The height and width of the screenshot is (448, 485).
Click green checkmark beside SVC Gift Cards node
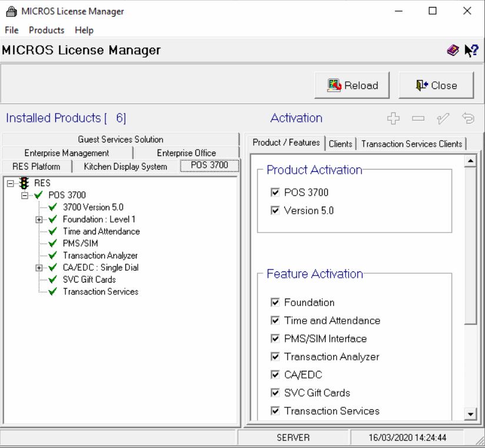53,280
